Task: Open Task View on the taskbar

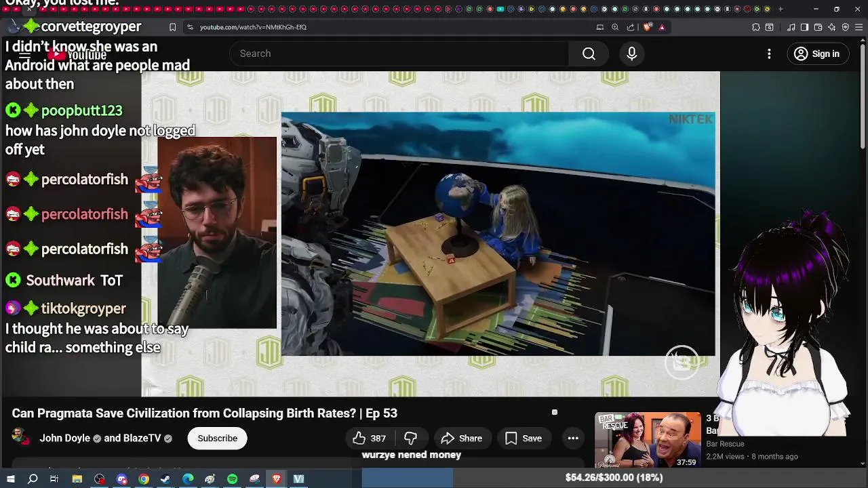Action: 54,479
